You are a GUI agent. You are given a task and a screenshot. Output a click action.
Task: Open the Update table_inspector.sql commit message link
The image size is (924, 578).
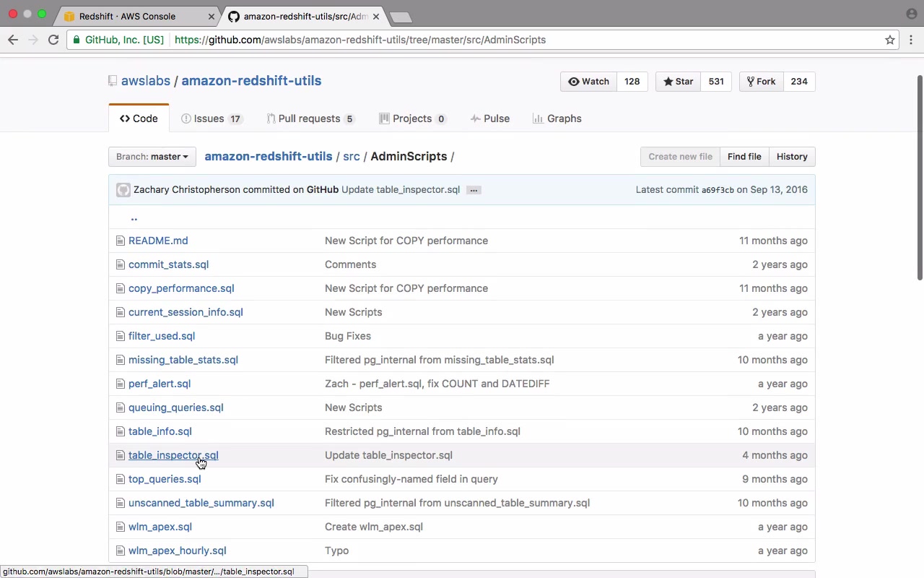(401, 189)
